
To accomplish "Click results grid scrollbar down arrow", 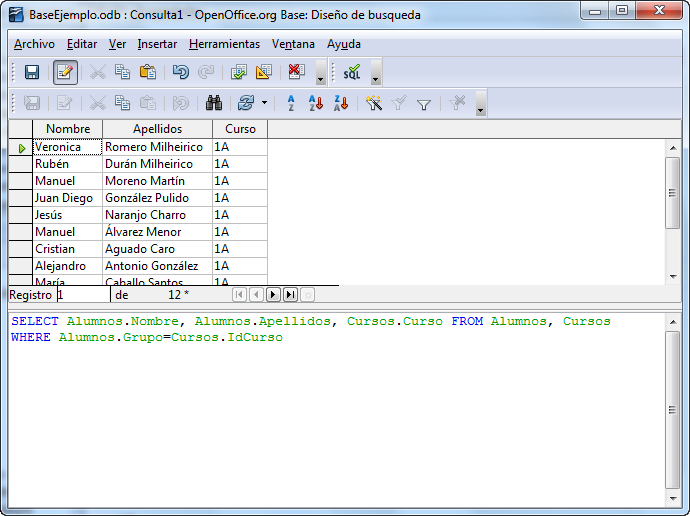I will point(673,277).
